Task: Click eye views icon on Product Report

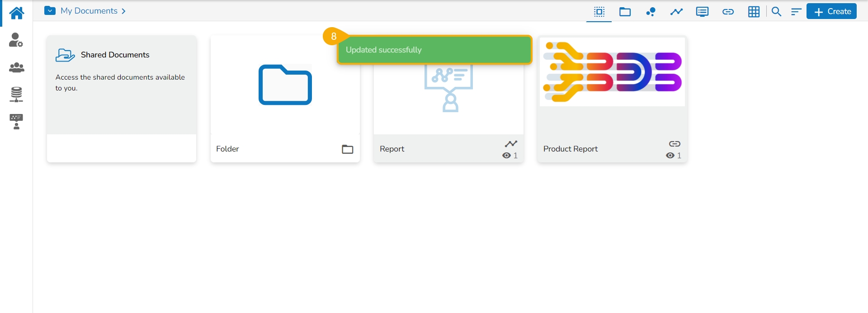Action: click(x=670, y=156)
